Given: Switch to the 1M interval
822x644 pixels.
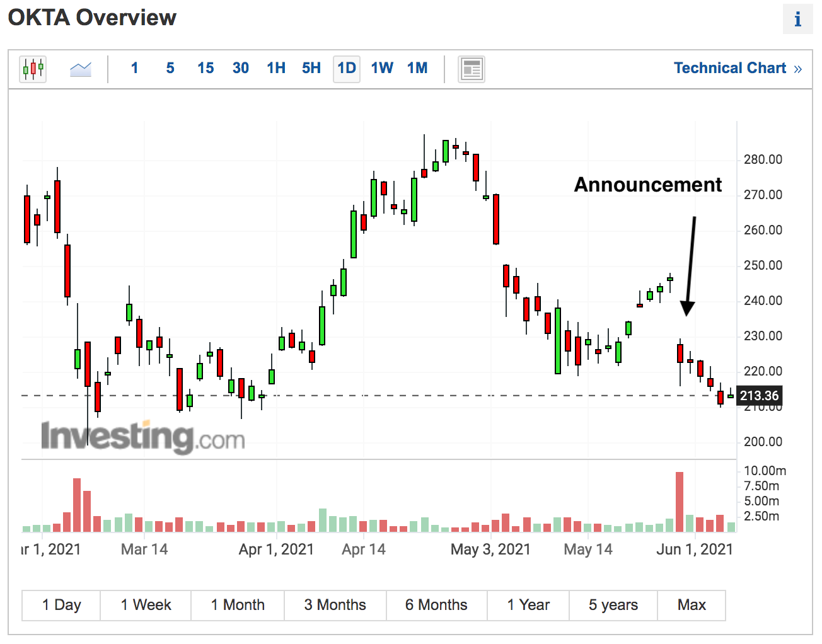Looking at the screenshot, I should [x=417, y=68].
